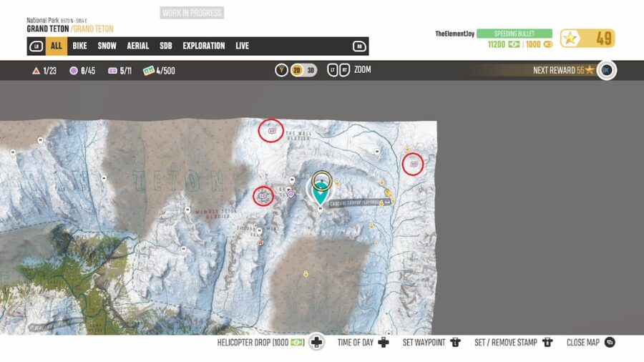
Task: Select the red triangle marker on the map
Action: [x=260, y=243]
